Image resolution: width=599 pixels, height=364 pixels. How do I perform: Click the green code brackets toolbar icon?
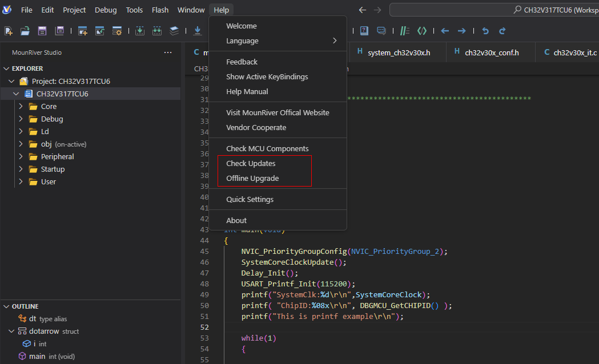tap(422, 31)
